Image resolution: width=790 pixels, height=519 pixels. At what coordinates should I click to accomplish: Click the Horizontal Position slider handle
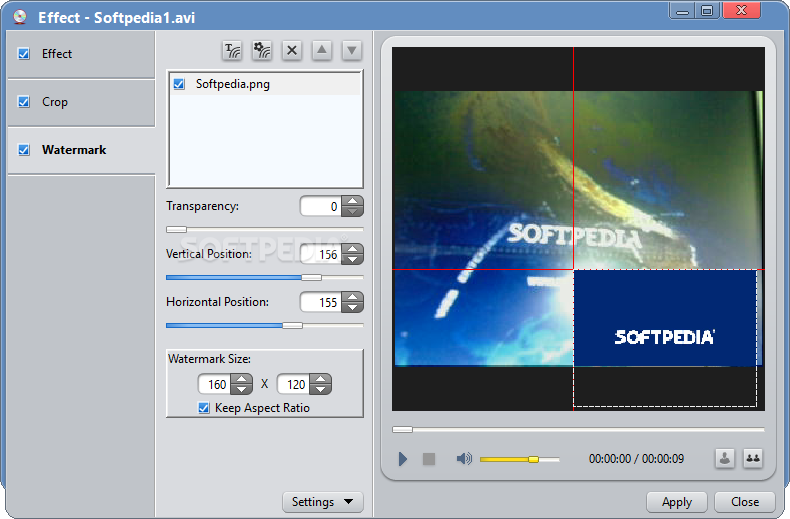[x=292, y=326]
